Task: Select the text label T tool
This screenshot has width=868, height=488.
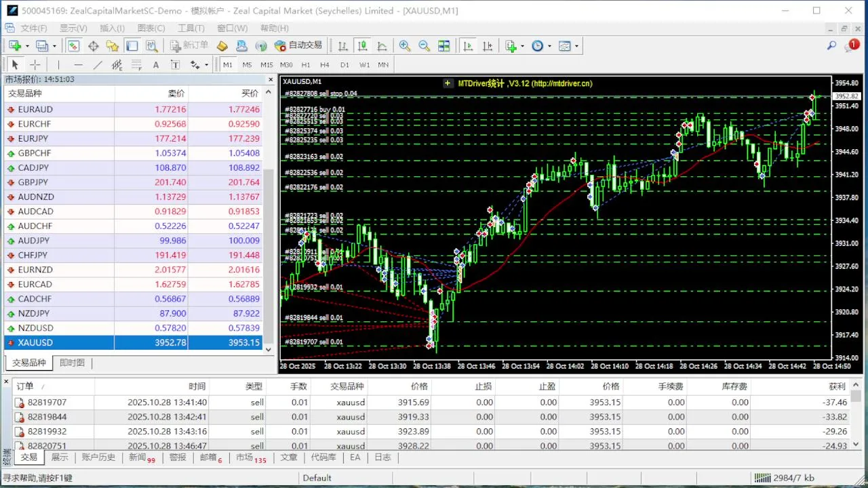Action: 175,64
